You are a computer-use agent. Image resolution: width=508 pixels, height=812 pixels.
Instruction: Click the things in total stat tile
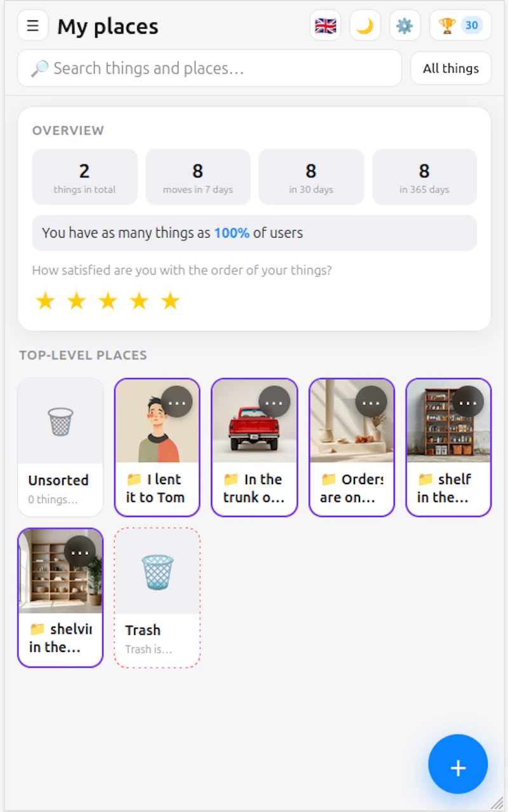coord(84,177)
